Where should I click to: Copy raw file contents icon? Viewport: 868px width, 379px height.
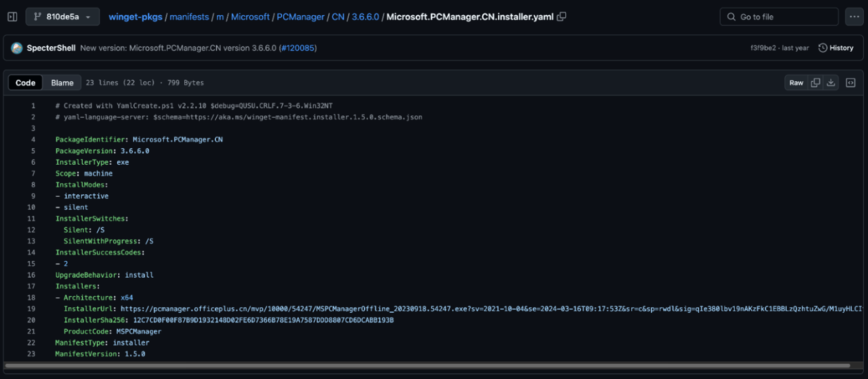815,83
